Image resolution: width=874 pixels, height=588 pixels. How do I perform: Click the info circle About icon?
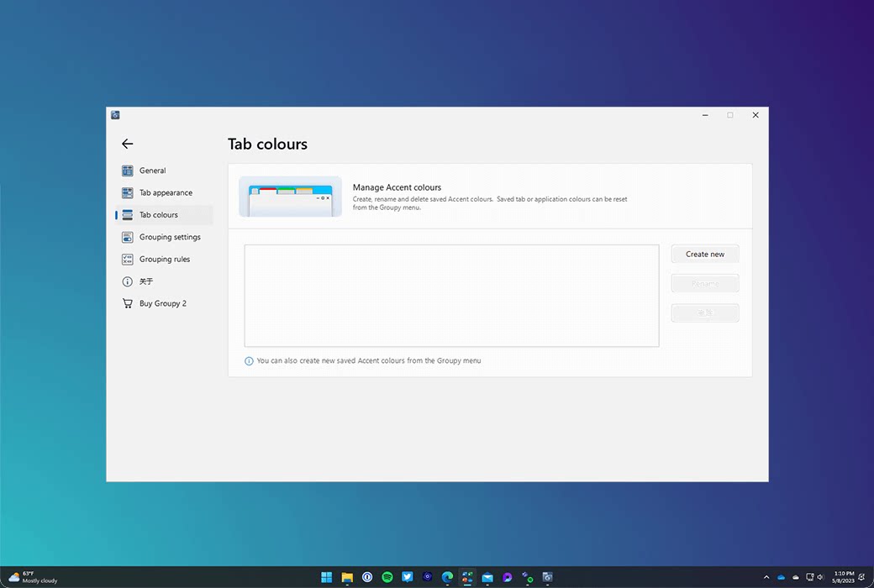pyautogui.click(x=128, y=281)
